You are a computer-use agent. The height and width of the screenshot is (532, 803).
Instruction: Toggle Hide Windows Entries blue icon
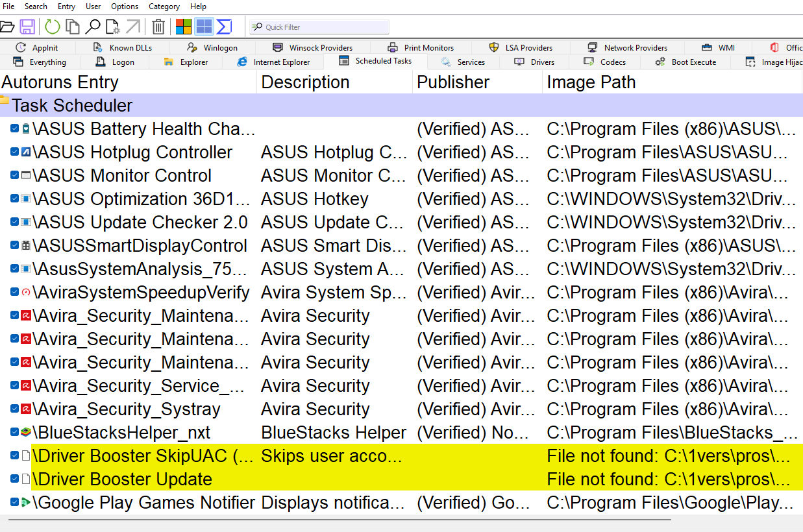(204, 27)
